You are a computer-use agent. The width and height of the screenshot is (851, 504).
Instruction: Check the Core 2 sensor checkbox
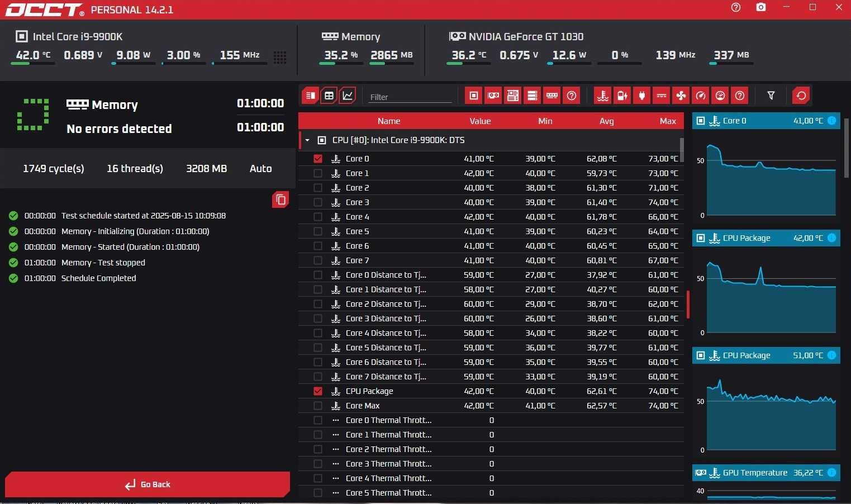pos(318,188)
